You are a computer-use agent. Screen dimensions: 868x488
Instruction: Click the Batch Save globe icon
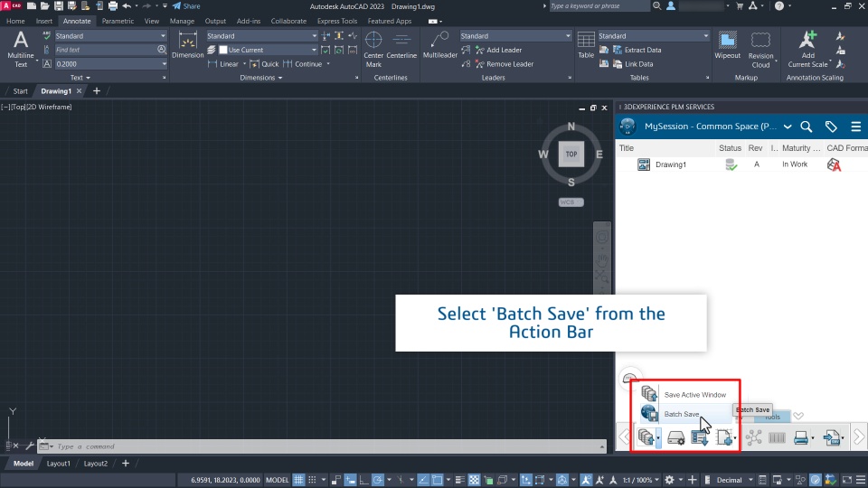[x=649, y=413]
